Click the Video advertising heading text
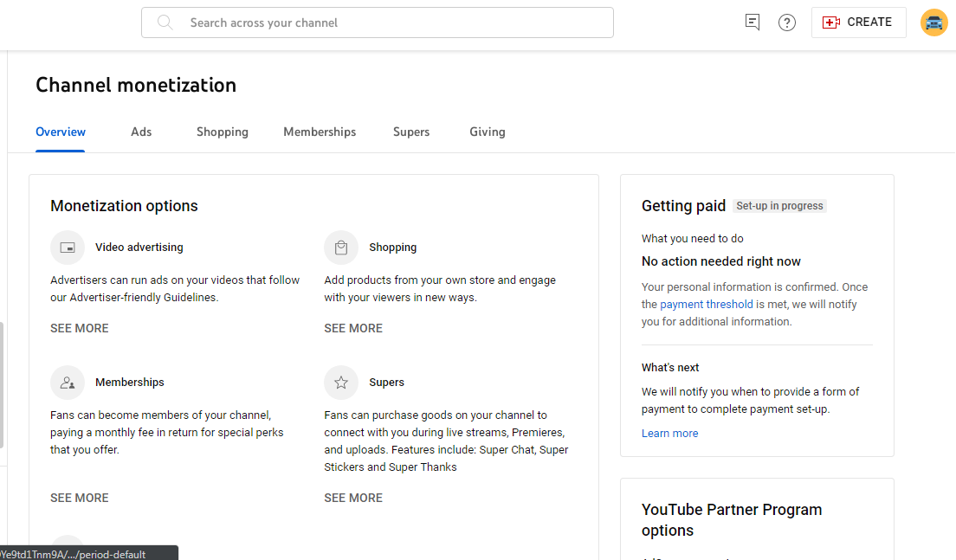 tap(139, 248)
